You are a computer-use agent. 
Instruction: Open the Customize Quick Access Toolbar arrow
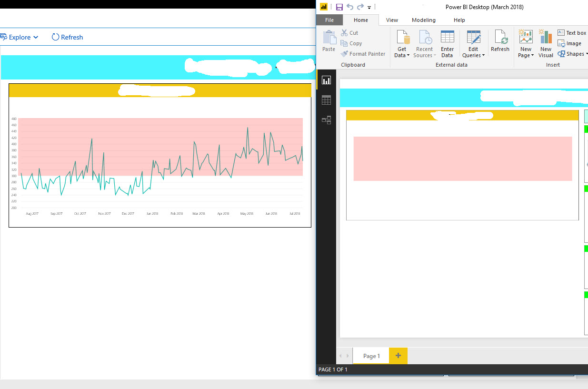[x=369, y=7]
